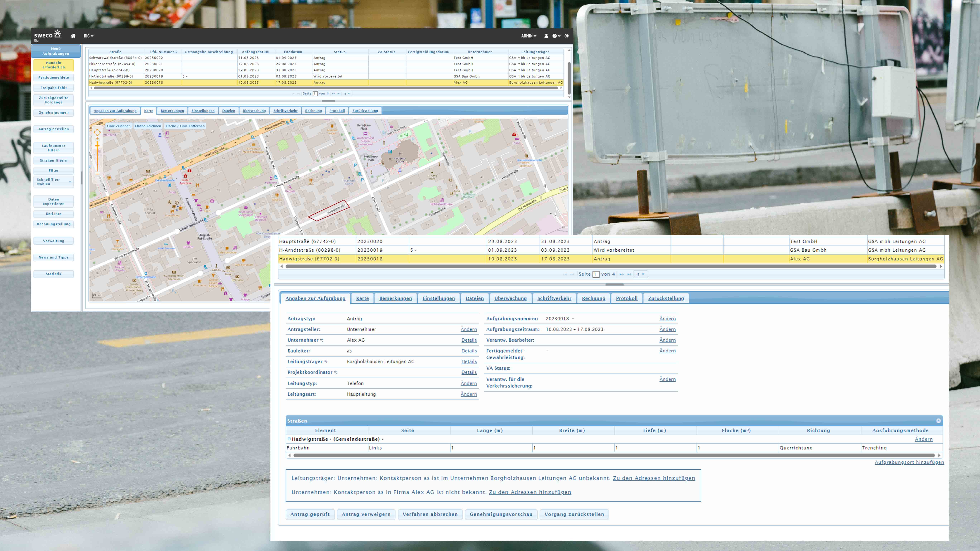Viewport: 980px width, 551px height.
Task: Click the home icon in the header
Action: [73, 36]
